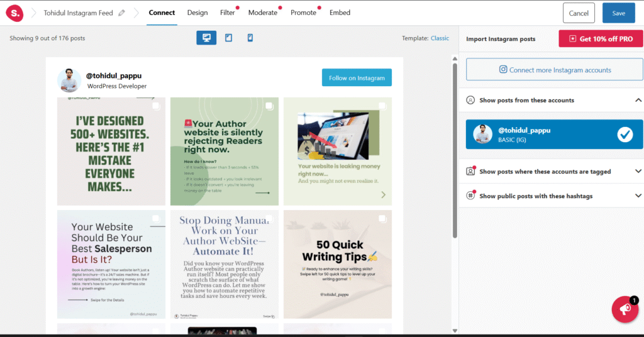Click 'Connect more Instagram accounts'
Image resolution: width=644 pixels, height=337 pixels.
click(555, 70)
